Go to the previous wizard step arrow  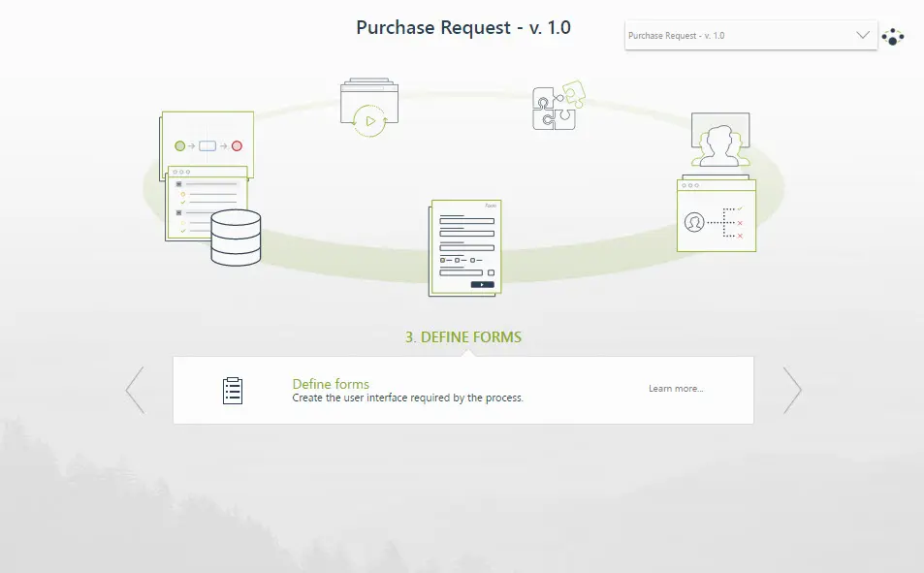(135, 390)
